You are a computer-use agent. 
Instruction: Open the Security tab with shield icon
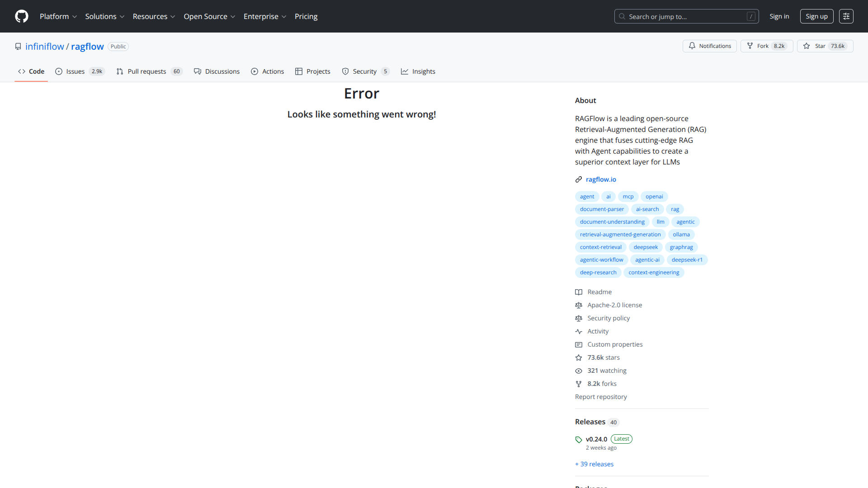[x=365, y=71]
